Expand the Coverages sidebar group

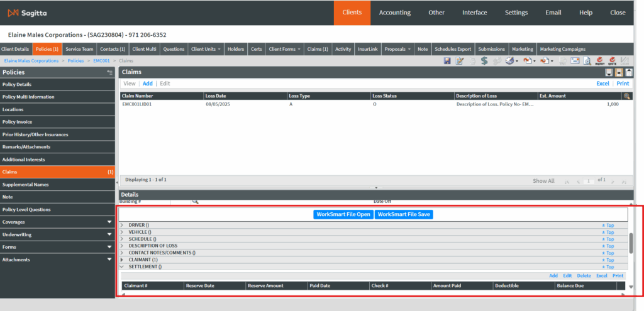(109, 222)
